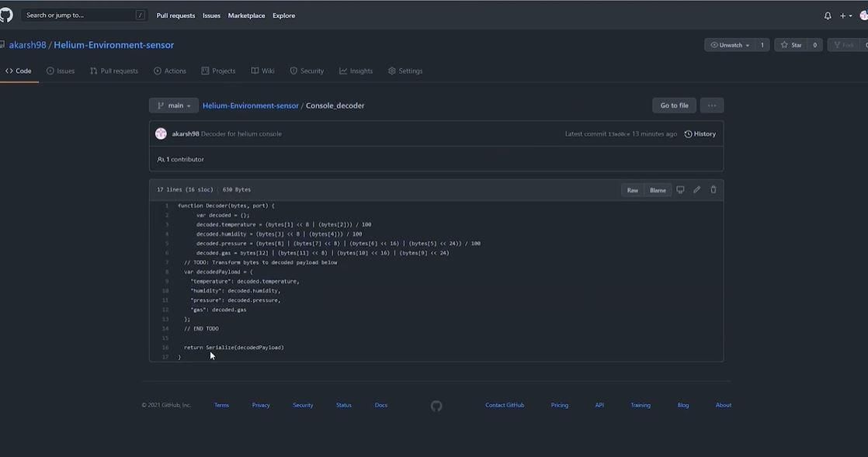This screenshot has height=457, width=868.
Task: Focus the Search or jump to field
Action: [85, 15]
